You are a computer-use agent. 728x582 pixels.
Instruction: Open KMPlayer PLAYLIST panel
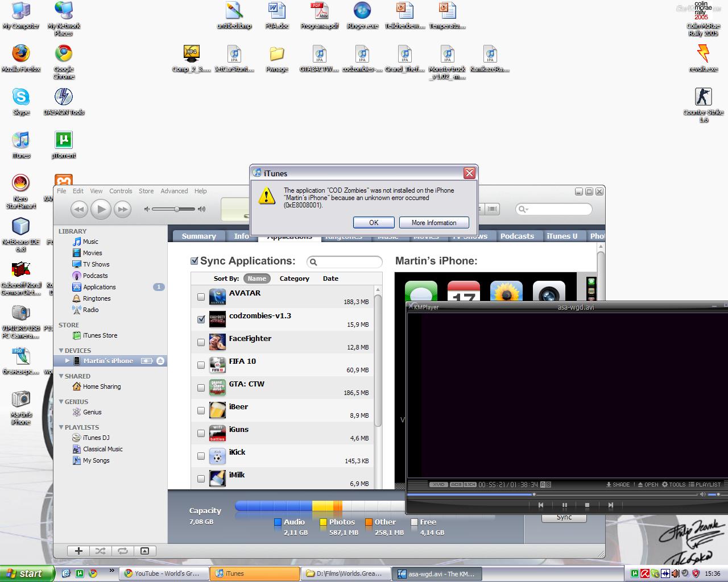705,485
